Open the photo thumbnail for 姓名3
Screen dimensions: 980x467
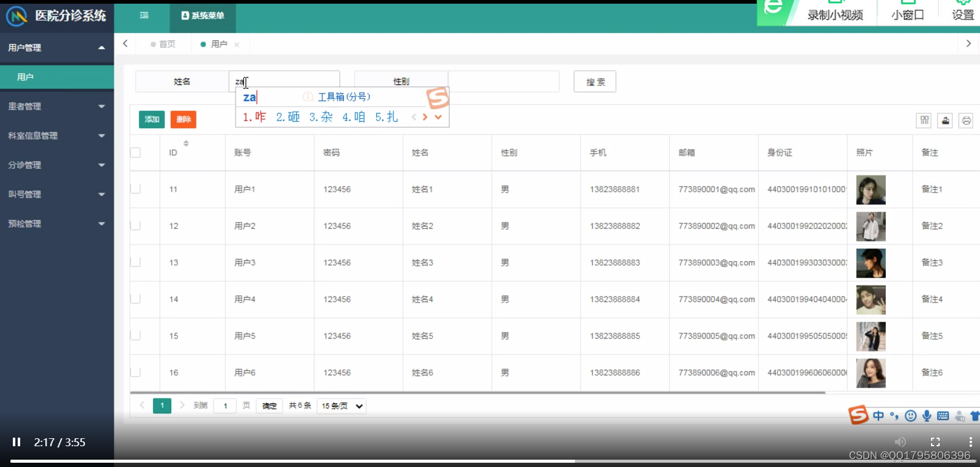(871, 263)
